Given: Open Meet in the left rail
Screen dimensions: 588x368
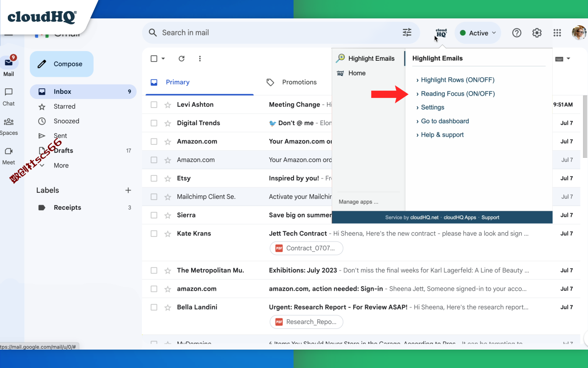Looking at the screenshot, I should (9, 155).
